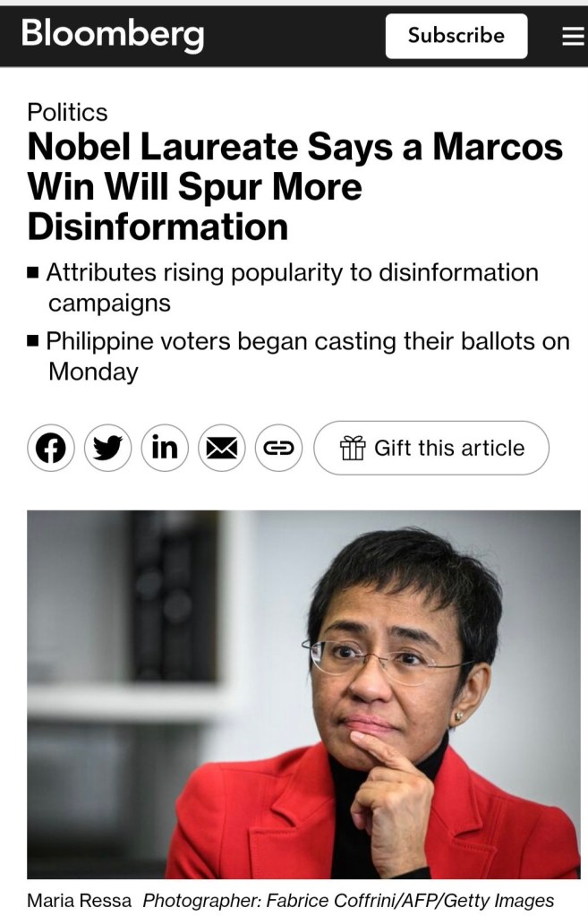Open the Maria Ressa article photo

pyautogui.click(x=303, y=694)
